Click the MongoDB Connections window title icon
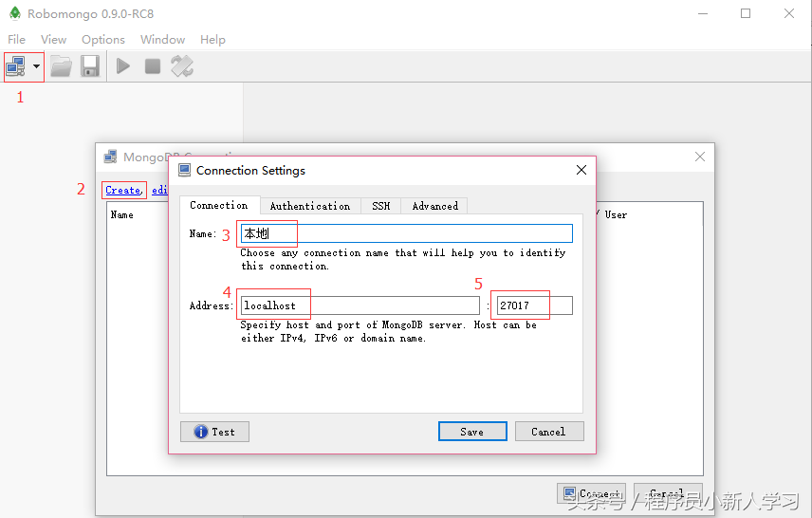Screen dimensions: 812x518 pos(110,157)
